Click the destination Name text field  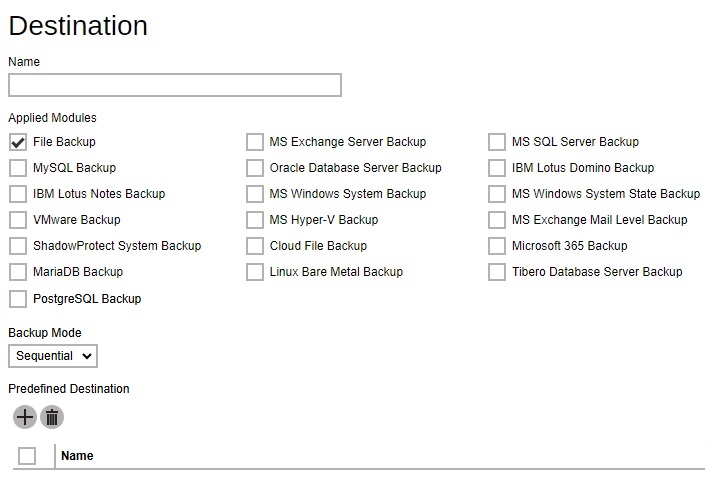tap(175, 85)
